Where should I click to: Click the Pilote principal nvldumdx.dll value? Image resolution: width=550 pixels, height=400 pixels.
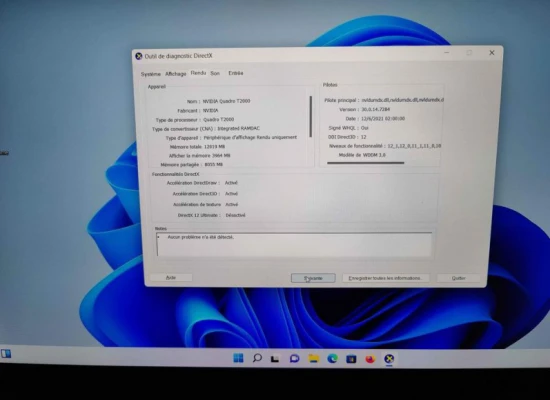click(x=402, y=100)
